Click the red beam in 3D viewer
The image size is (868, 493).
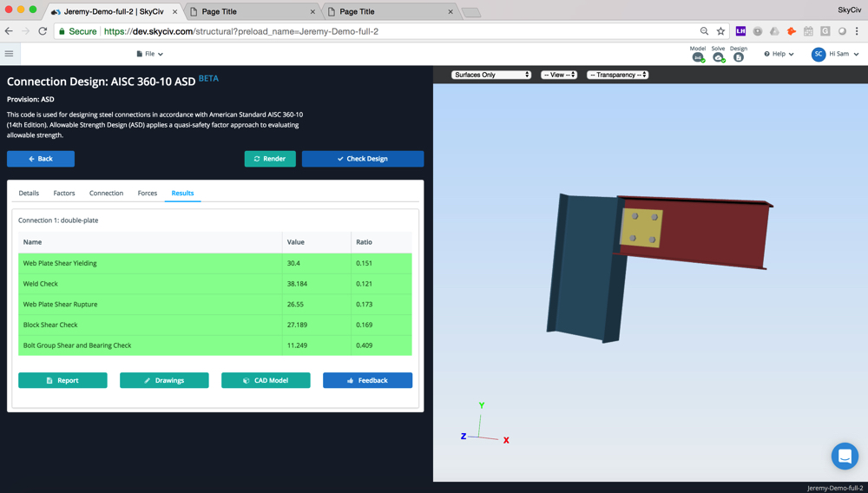point(714,235)
